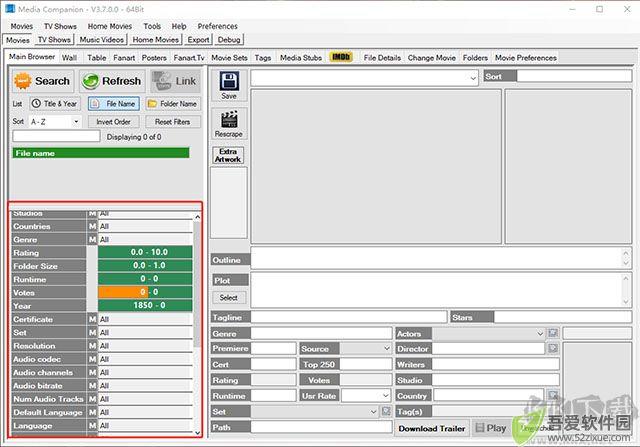
Task: Click the Rescrape clapperboard icon
Action: [x=229, y=124]
